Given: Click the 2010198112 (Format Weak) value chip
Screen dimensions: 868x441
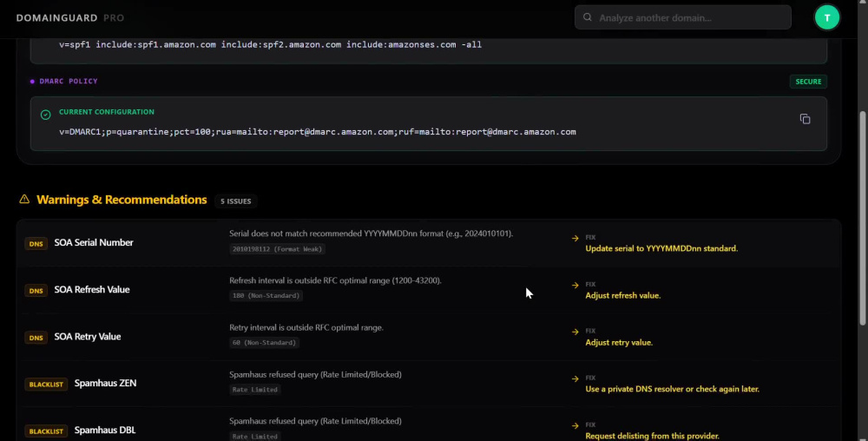Looking at the screenshot, I should (x=277, y=249).
